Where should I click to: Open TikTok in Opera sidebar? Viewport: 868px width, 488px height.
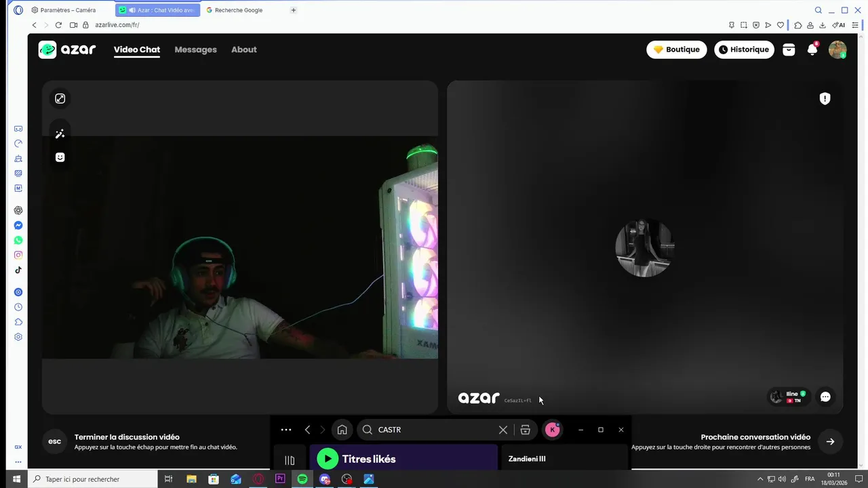tap(18, 270)
